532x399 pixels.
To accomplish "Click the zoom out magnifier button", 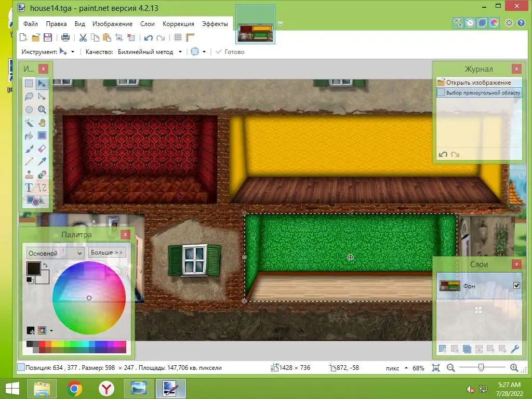I will pyautogui.click(x=450, y=368).
